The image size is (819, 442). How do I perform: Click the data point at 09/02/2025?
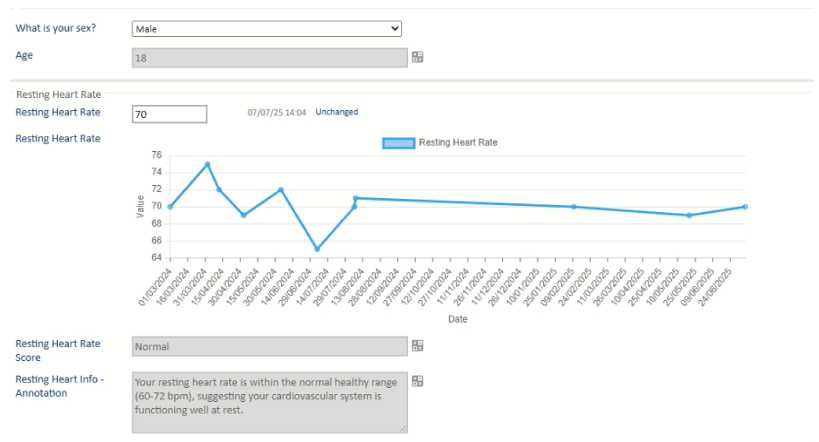[x=573, y=207]
